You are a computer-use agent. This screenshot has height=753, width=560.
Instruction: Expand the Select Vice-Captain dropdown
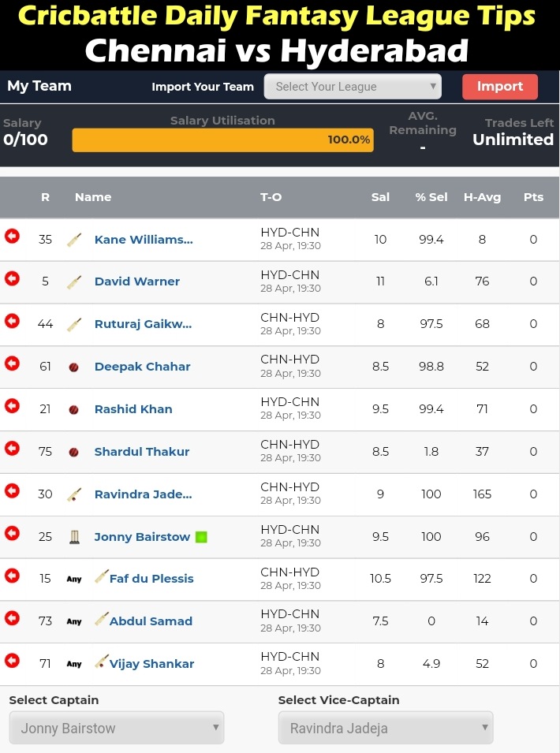click(386, 728)
